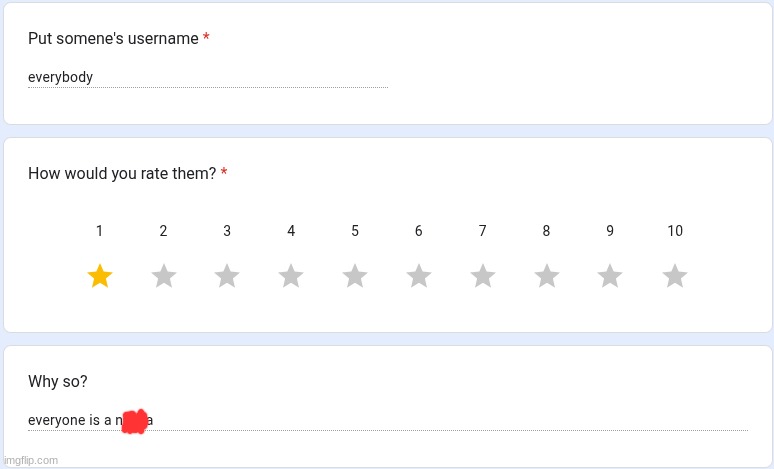
Task: Click the "Why so?" question title
Action: (57, 382)
